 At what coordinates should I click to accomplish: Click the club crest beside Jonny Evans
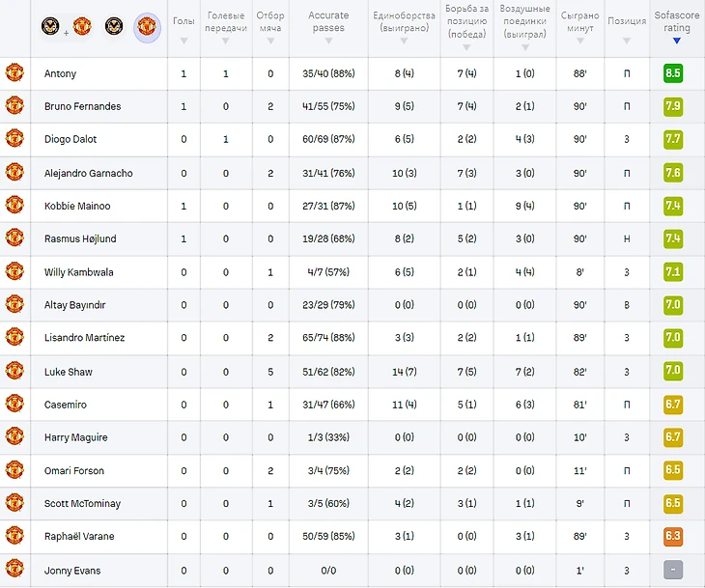(x=14, y=570)
